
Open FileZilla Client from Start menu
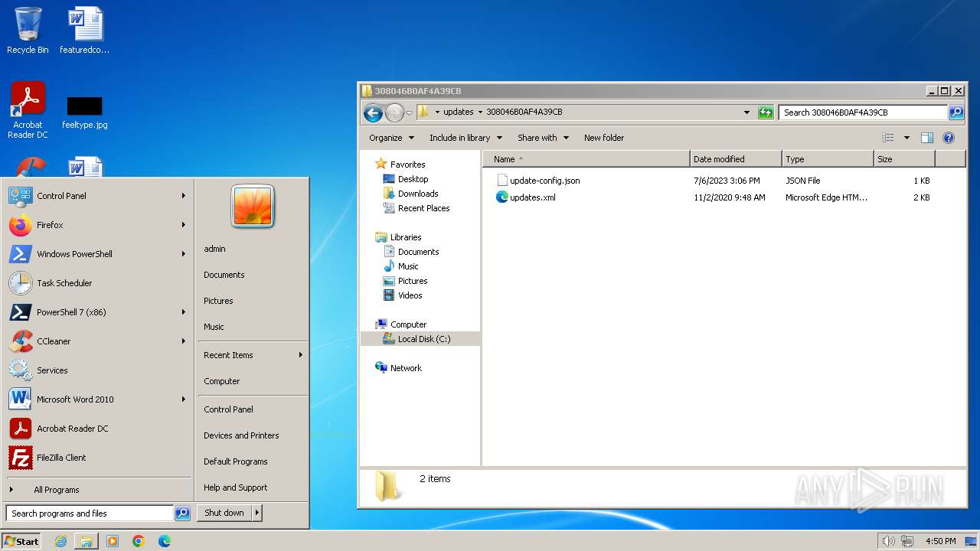tap(61, 458)
